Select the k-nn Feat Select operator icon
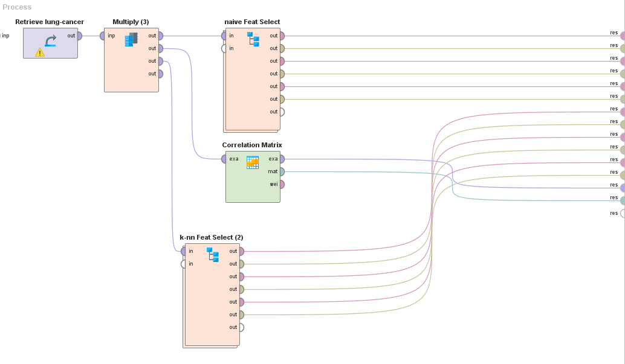Screen dimensions: 625x364 [x=212, y=254]
